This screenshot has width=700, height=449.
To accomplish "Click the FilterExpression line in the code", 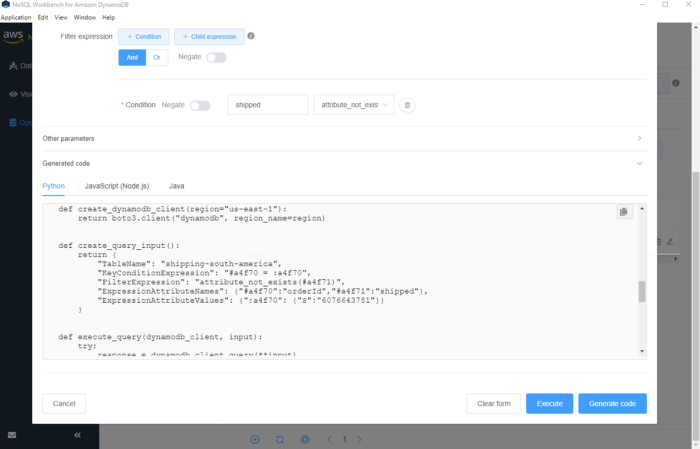I will click(221, 283).
